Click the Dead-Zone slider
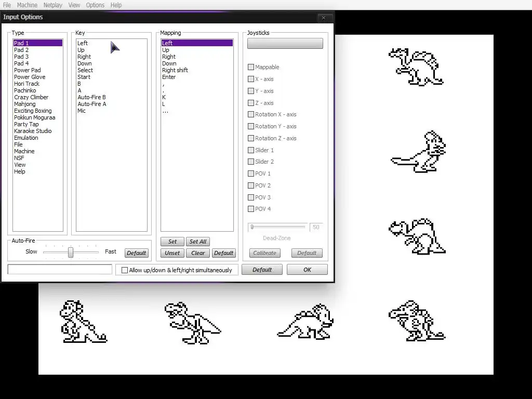 click(278, 227)
